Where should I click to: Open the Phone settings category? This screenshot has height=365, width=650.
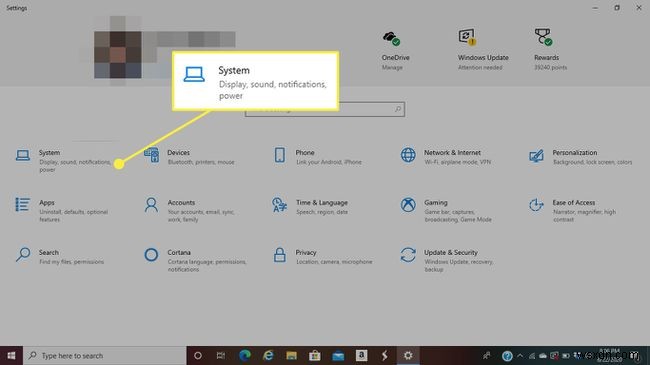tap(317, 157)
